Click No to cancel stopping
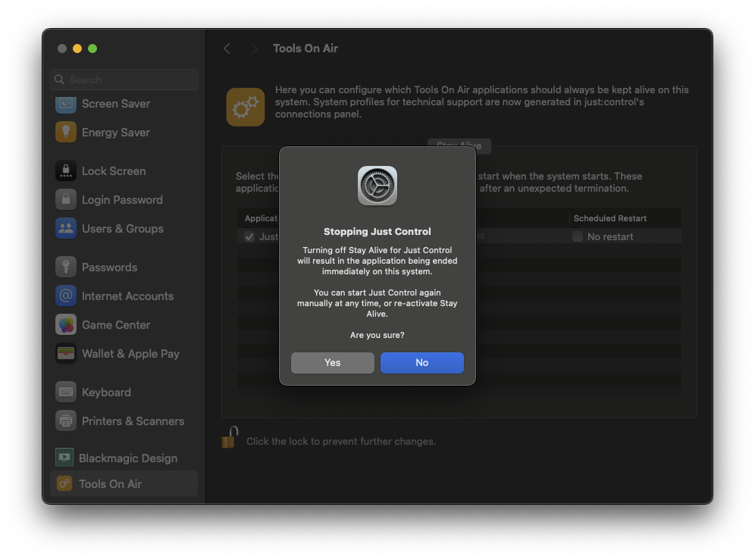Viewport: 755px width, 560px height. pos(421,362)
